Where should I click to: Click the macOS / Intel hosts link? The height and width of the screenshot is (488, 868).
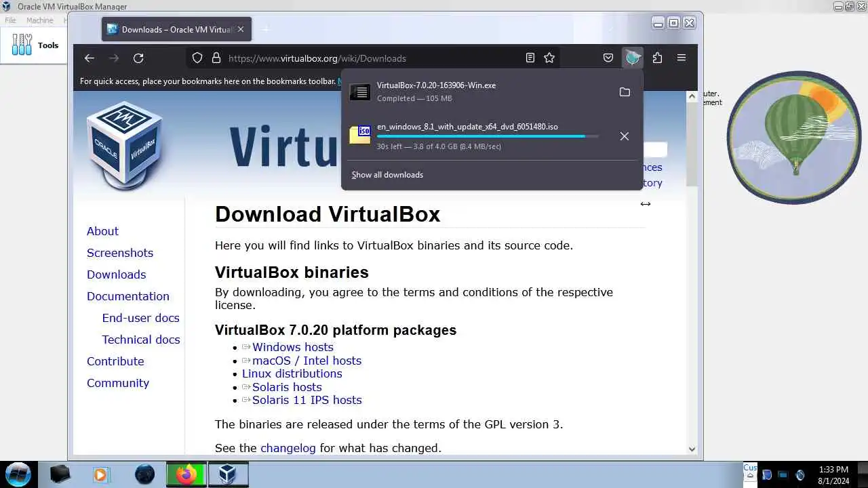307,361
